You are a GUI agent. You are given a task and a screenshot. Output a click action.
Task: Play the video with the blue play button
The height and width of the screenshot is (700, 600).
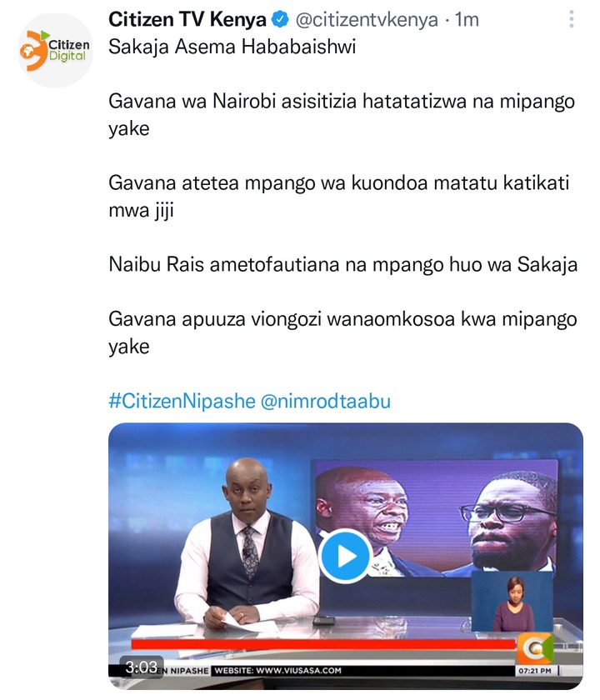tap(346, 557)
